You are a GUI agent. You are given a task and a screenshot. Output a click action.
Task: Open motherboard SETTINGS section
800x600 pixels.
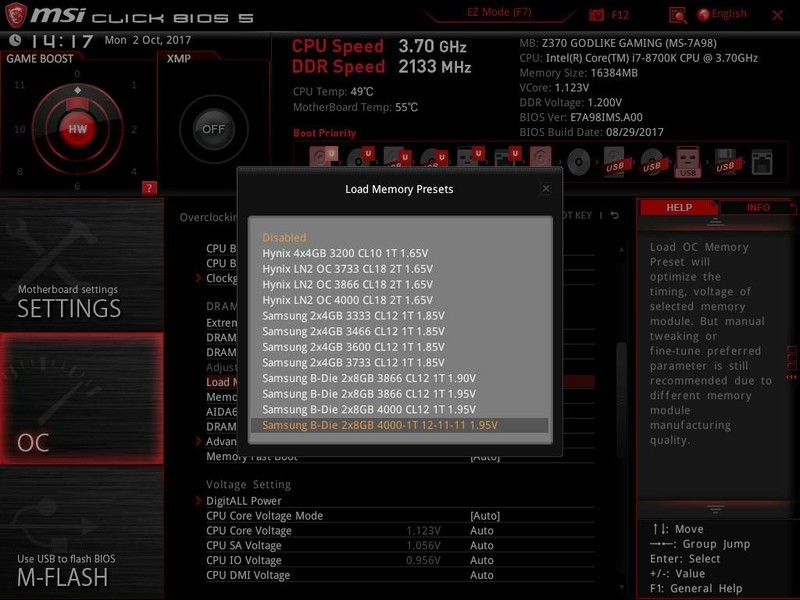tap(82, 264)
